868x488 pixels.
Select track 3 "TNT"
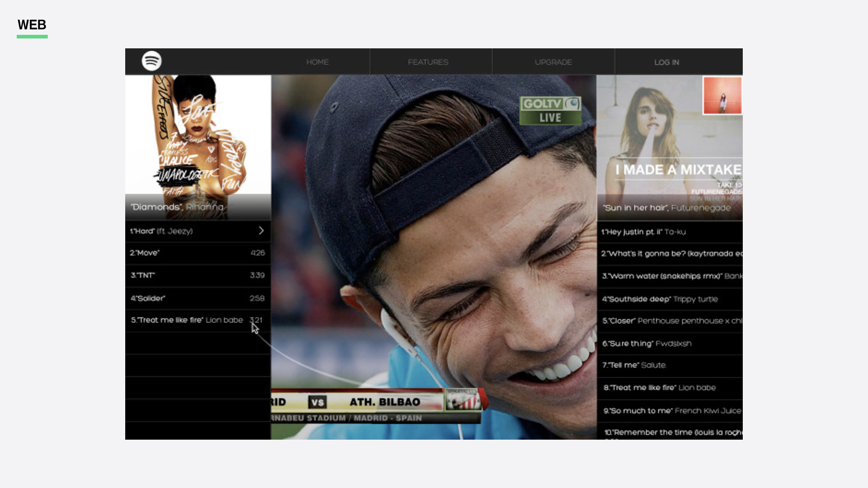[x=198, y=275]
